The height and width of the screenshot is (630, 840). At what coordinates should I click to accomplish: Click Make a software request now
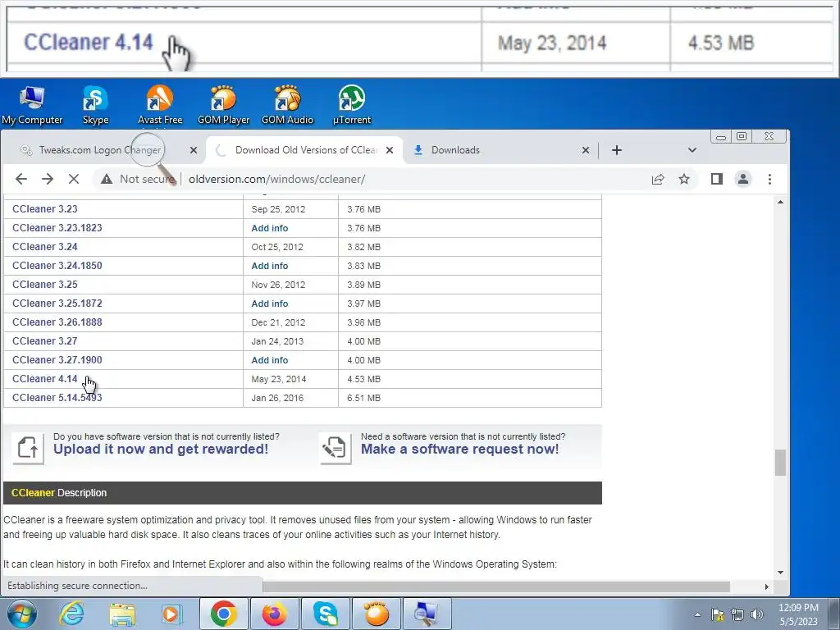pyautogui.click(x=459, y=449)
